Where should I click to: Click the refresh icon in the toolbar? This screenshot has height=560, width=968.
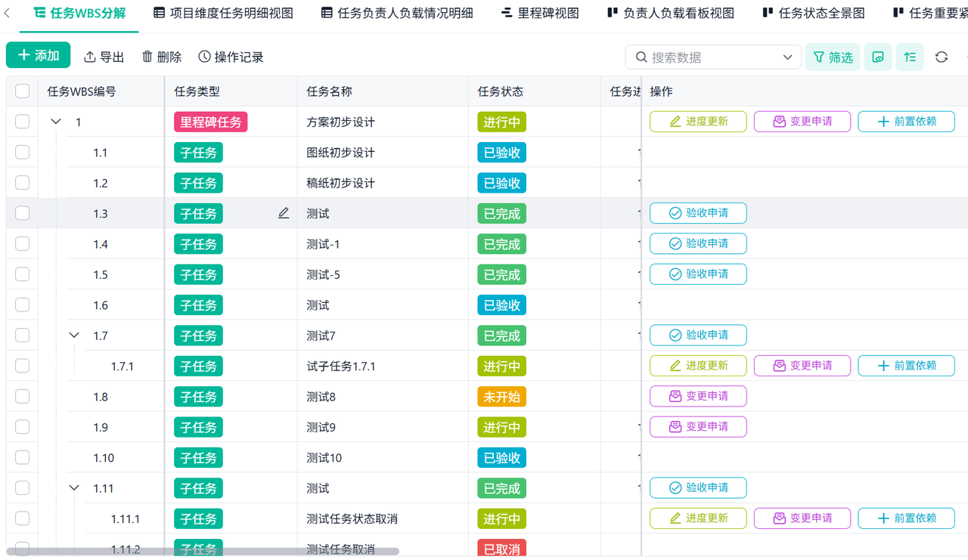click(942, 57)
